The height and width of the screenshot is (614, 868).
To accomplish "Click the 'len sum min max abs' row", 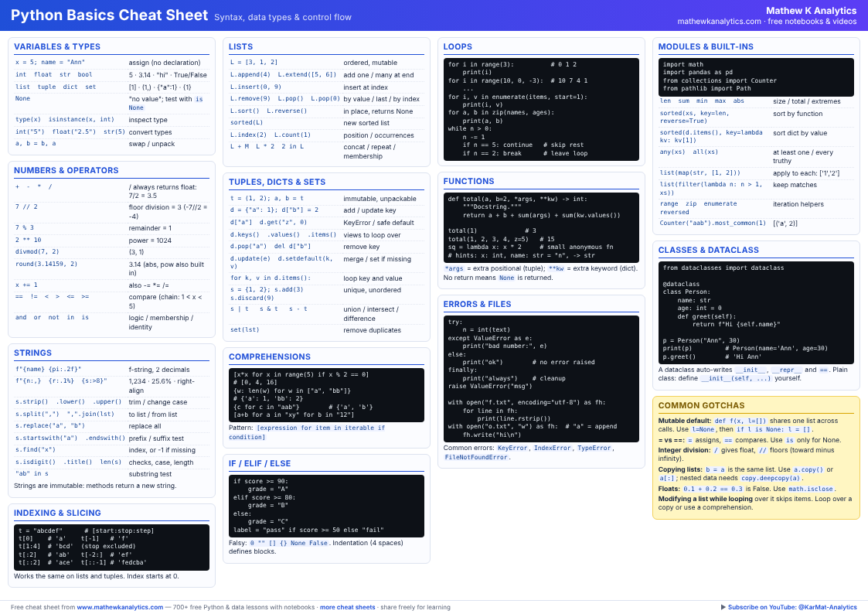I will tap(756, 101).
